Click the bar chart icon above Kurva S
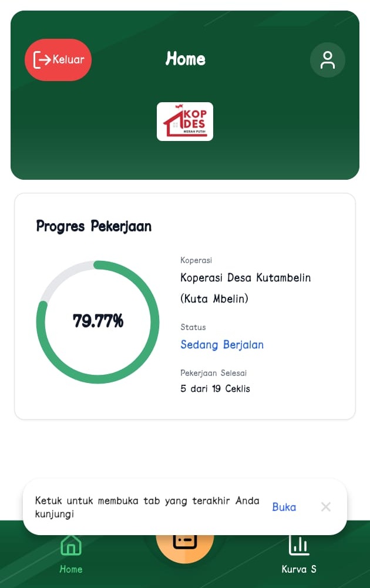Image resolution: width=370 pixels, height=588 pixels. pos(299,545)
